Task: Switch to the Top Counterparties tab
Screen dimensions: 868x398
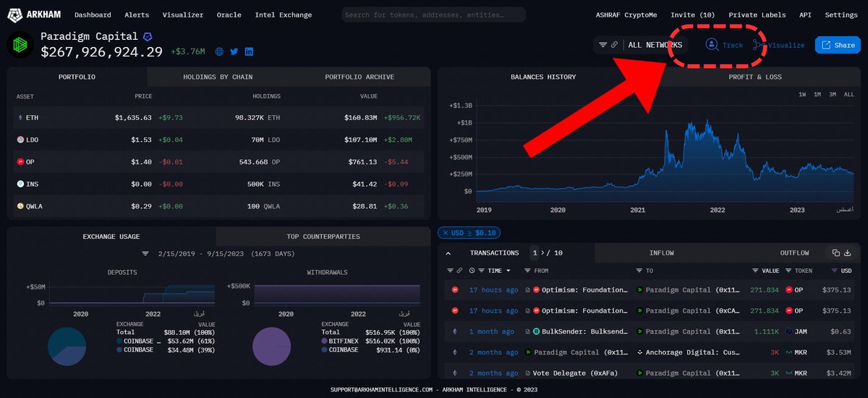Action: coord(323,237)
